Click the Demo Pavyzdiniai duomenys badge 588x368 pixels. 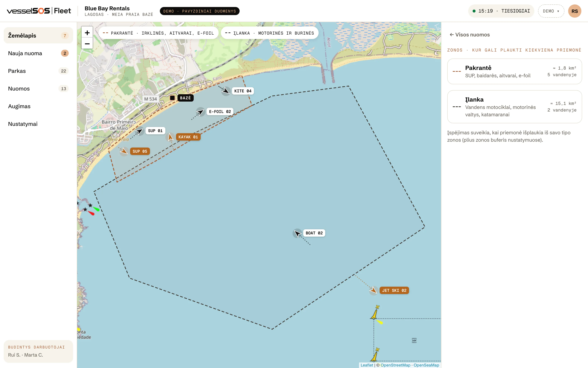pyautogui.click(x=200, y=11)
